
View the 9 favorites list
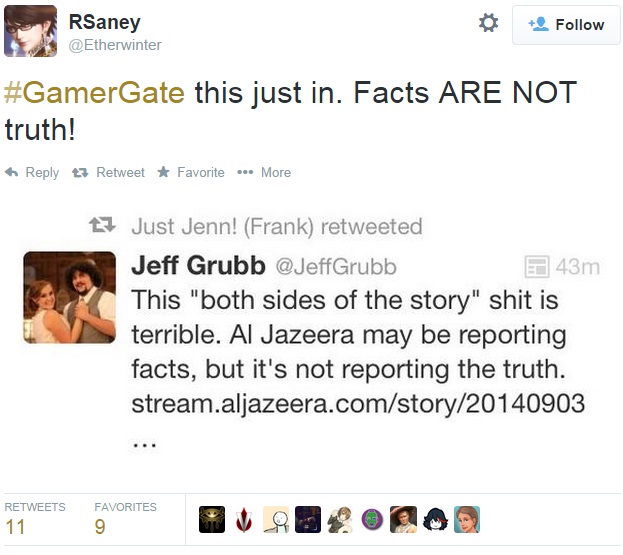click(x=100, y=526)
